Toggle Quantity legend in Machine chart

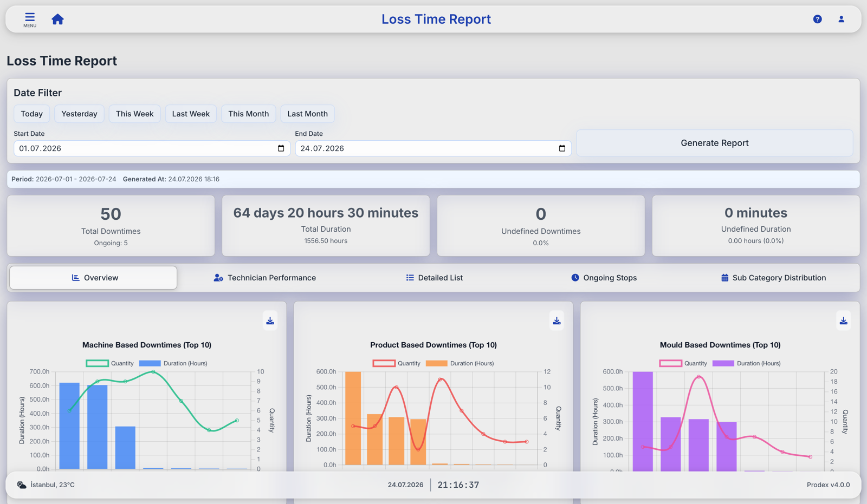pos(109,363)
